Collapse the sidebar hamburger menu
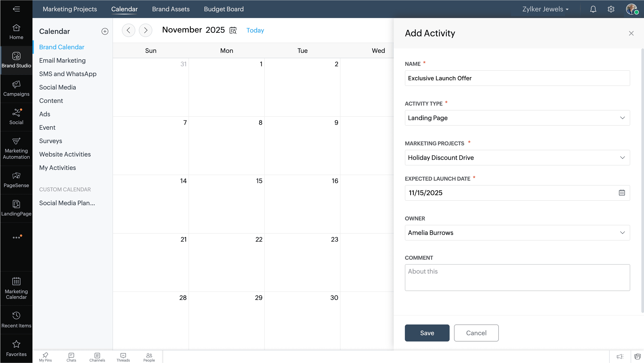This screenshot has width=644, height=363. (16, 9)
